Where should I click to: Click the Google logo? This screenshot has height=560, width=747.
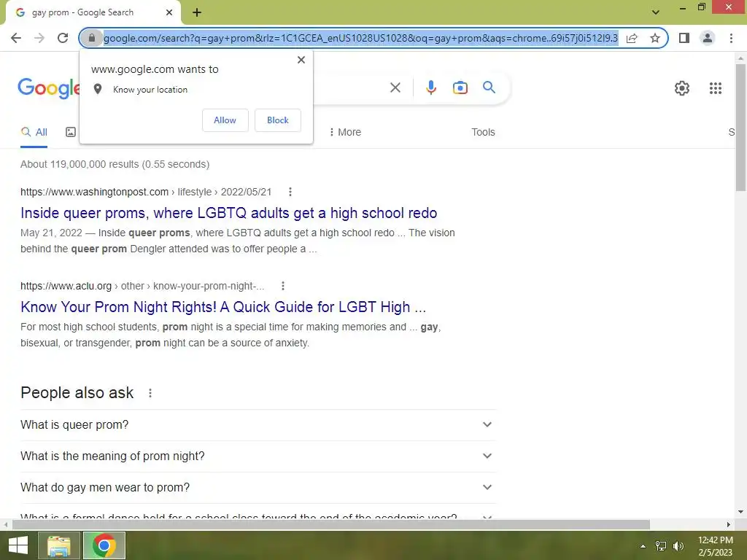(x=49, y=88)
